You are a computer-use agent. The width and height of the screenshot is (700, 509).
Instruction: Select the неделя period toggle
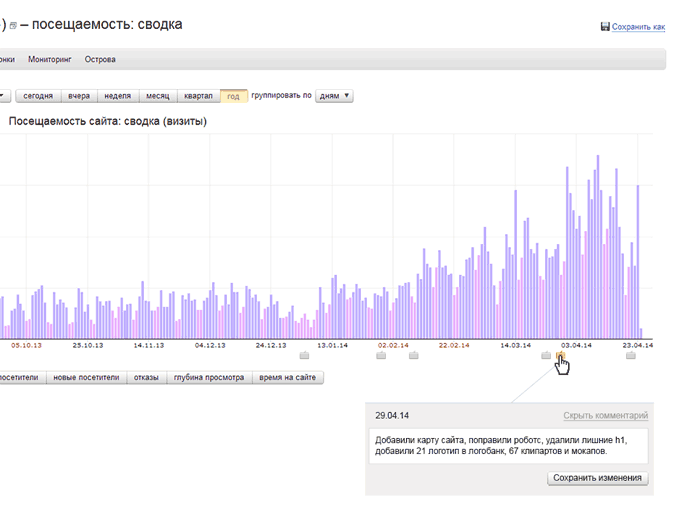tap(118, 96)
